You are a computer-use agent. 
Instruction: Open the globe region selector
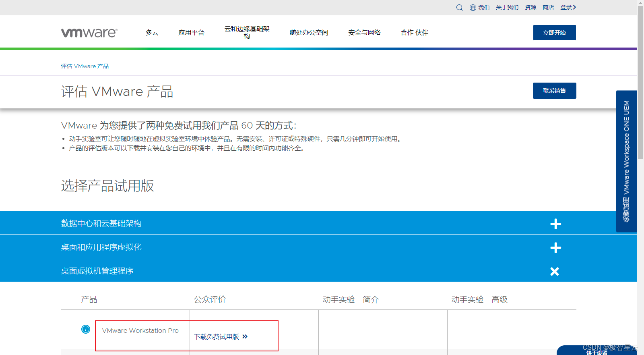point(479,8)
